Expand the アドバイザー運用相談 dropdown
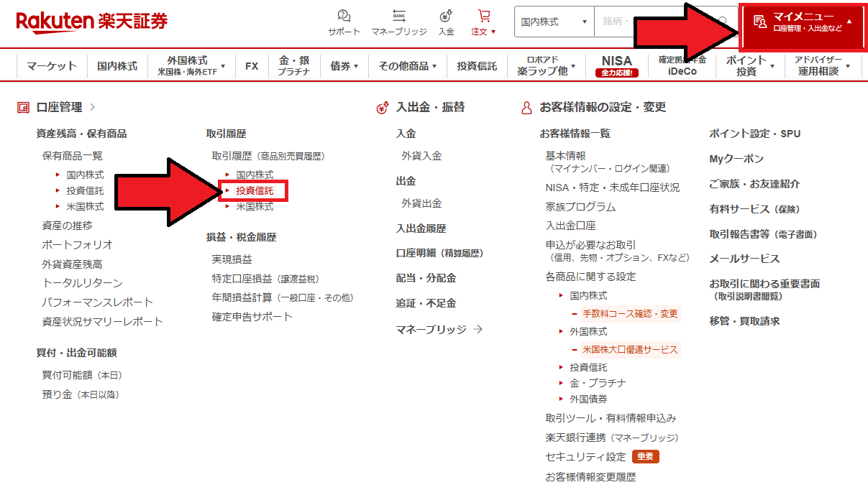The height and width of the screenshot is (490, 868). pos(823,66)
